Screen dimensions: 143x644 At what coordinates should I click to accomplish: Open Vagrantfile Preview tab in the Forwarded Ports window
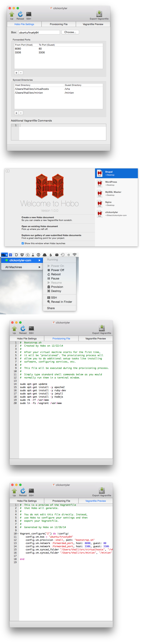click(93, 24)
